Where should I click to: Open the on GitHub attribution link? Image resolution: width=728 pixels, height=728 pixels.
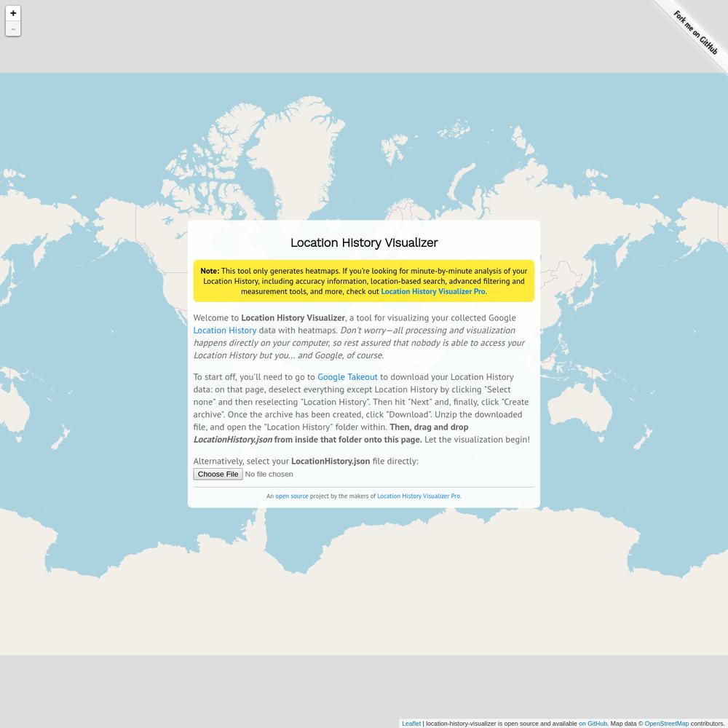pos(593,724)
